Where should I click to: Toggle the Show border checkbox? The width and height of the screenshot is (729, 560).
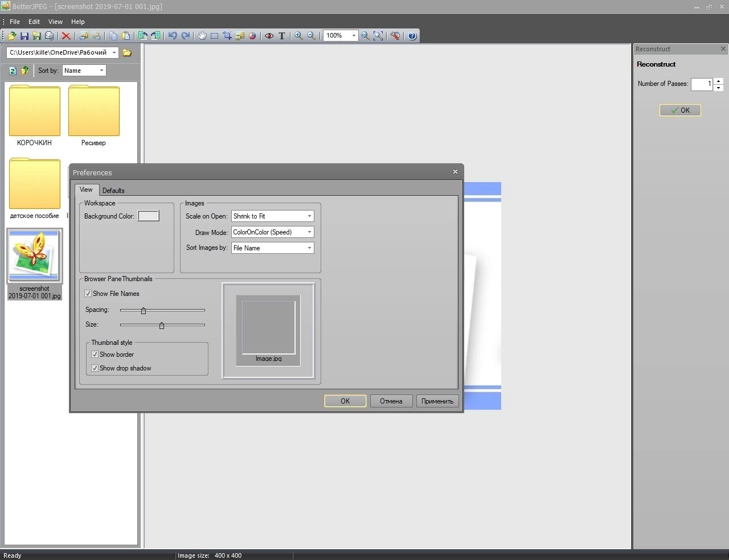point(95,355)
